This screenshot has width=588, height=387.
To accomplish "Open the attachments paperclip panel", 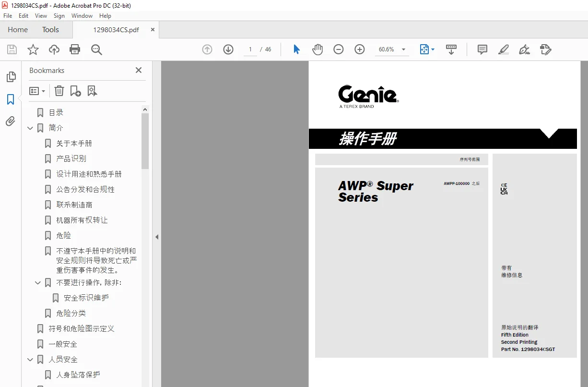I will tap(11, 121).
